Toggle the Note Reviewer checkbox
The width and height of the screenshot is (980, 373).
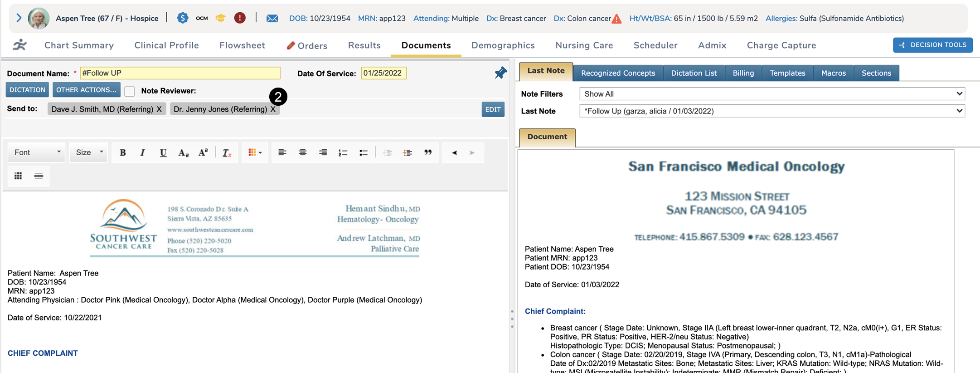(x=130, y=91)
